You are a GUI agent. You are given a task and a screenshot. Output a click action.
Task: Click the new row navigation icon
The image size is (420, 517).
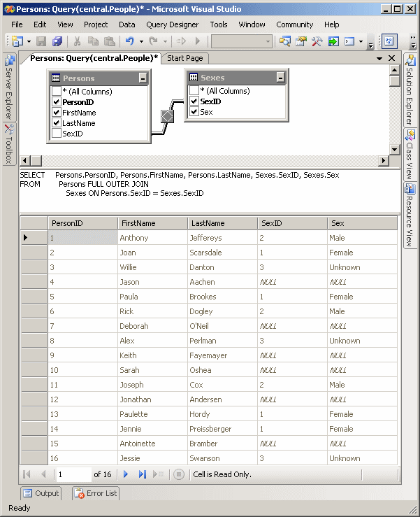click(158, 474)
